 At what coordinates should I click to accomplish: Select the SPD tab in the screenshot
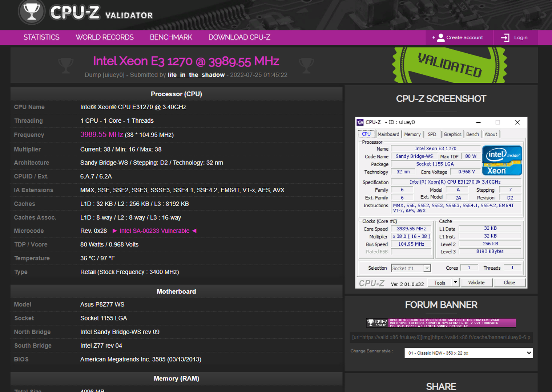point(432,134)
